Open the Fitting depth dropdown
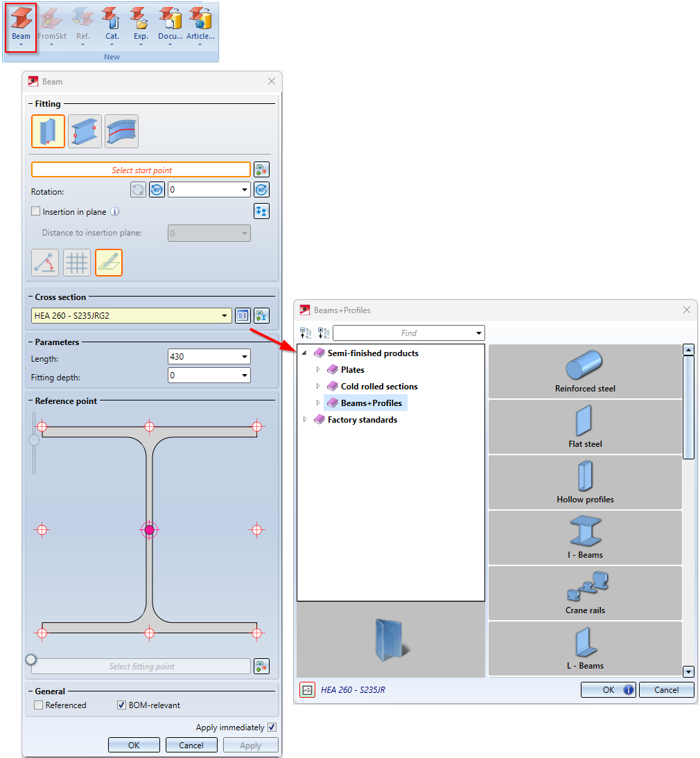 (x=245, y=375)
